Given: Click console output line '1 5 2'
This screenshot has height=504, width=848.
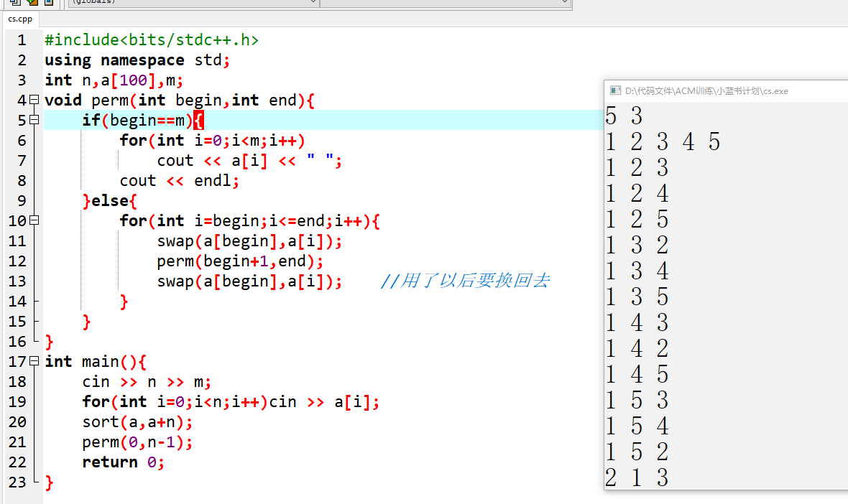Looking at the screenshot, I should click(637, 452).
